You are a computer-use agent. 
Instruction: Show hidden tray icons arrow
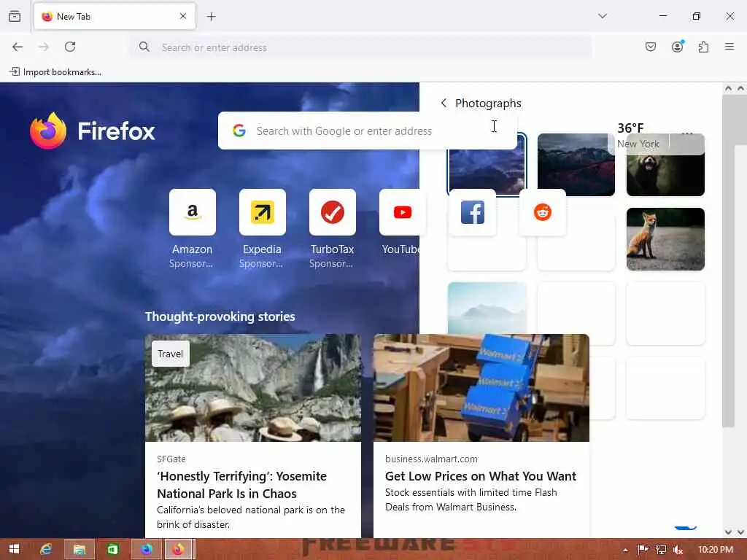625,550
